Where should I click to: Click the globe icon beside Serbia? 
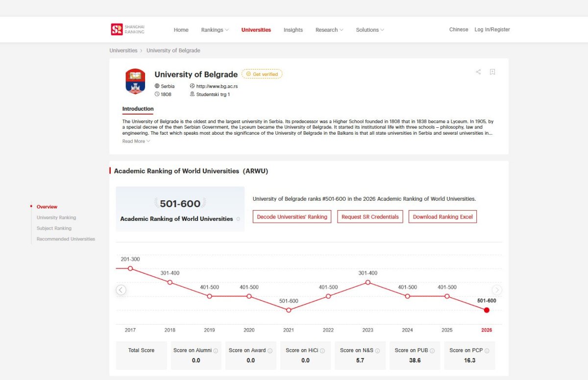[157, 86]
